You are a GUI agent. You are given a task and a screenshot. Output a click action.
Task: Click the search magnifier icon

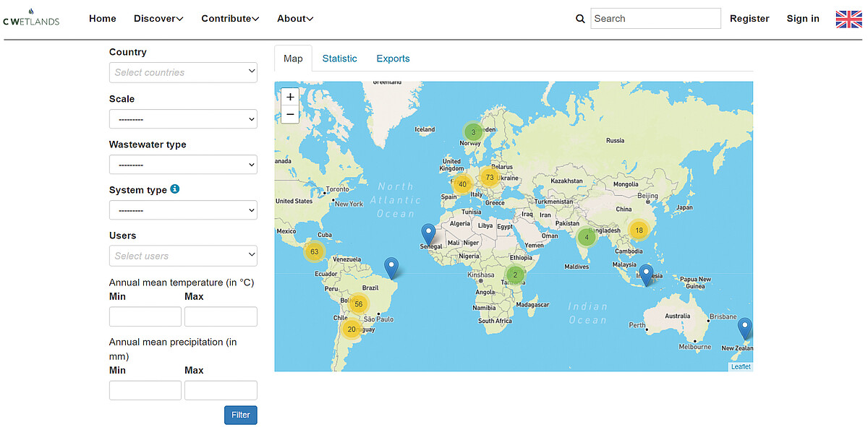(580, 19)
